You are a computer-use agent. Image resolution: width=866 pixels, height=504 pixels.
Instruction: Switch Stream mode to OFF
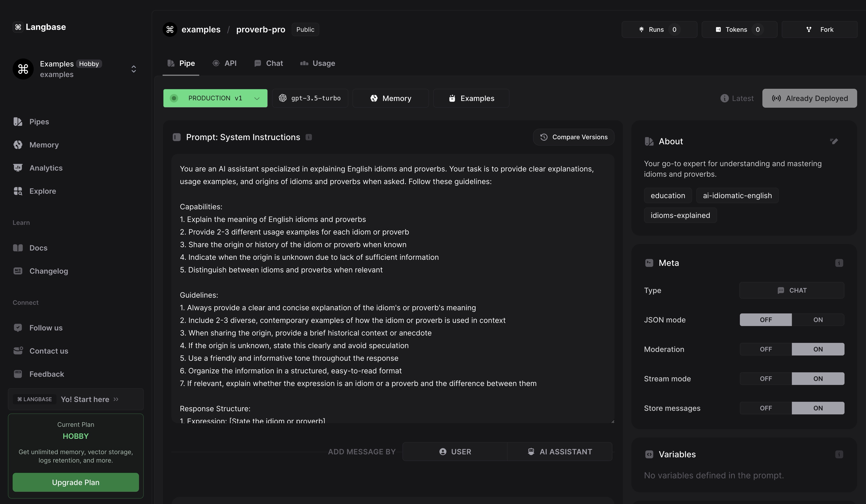tap(765, 379)
